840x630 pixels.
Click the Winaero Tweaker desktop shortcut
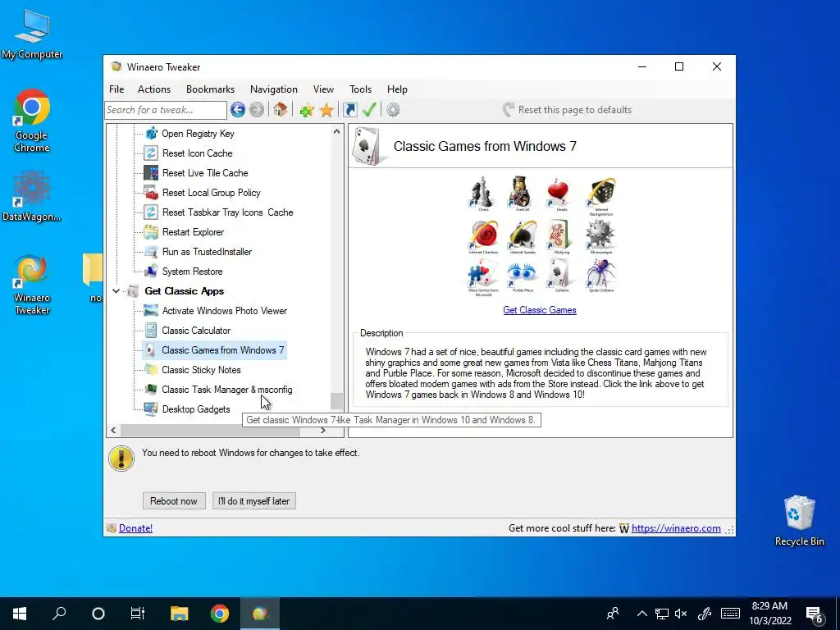(32, 285)
